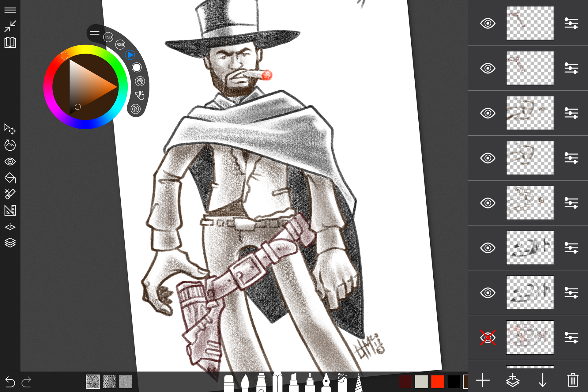Select the crumbling chalk tool
Screen dimensions: 588x392
point(342,382)
